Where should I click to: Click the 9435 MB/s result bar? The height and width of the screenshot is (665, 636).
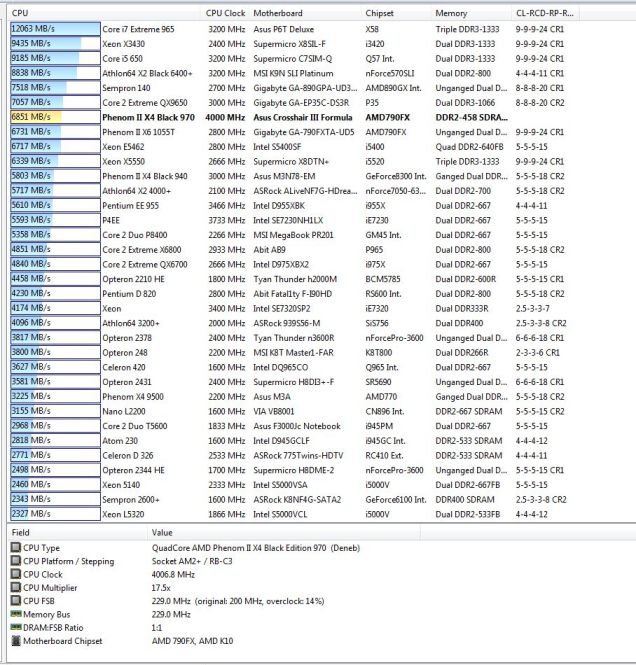click(55, 44)
